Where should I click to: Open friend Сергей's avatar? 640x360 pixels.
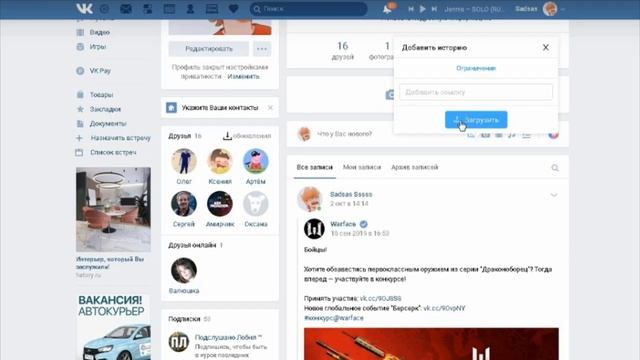[184, 204]
